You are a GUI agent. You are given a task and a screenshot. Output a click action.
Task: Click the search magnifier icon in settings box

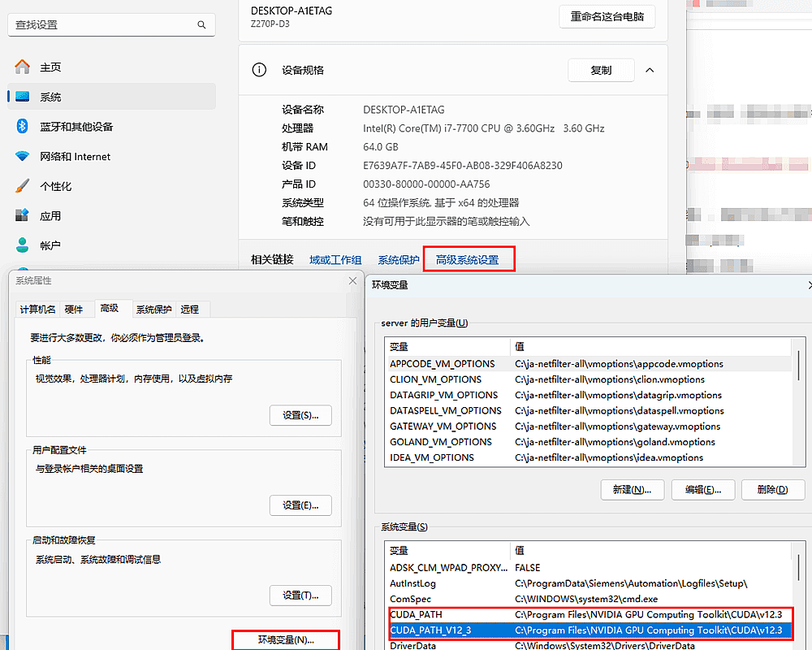click(x=201, y=25)
